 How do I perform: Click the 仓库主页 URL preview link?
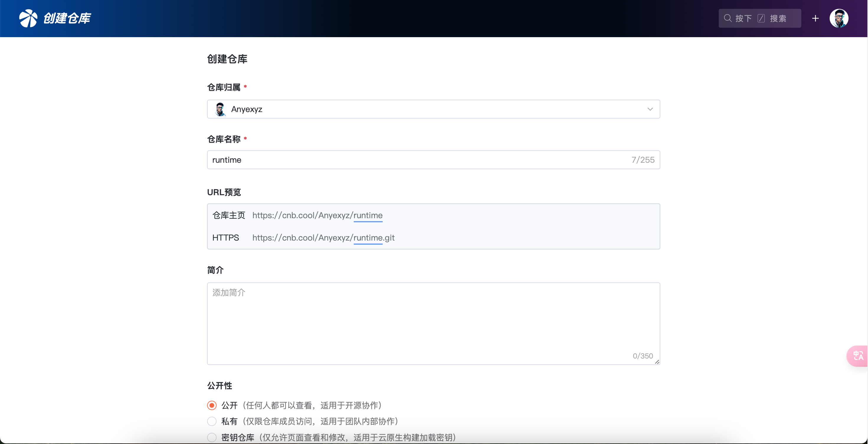coord(317,215)
